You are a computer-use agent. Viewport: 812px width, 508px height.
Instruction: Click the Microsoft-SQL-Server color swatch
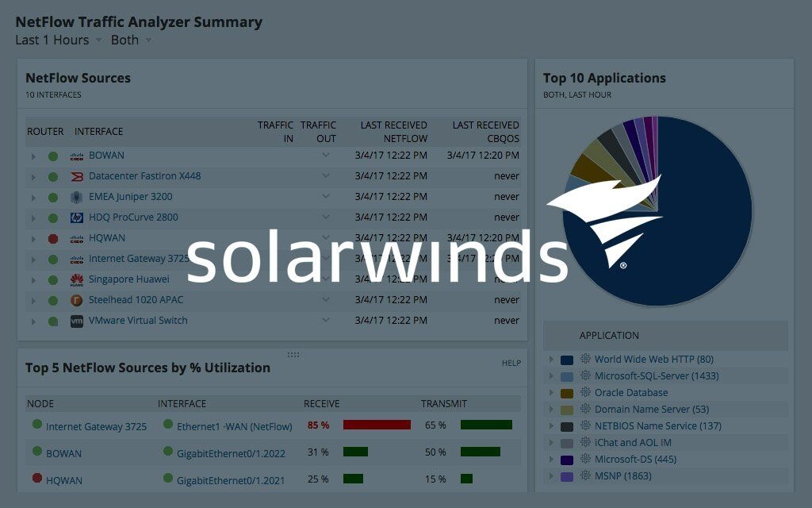[x=566, y=376]
